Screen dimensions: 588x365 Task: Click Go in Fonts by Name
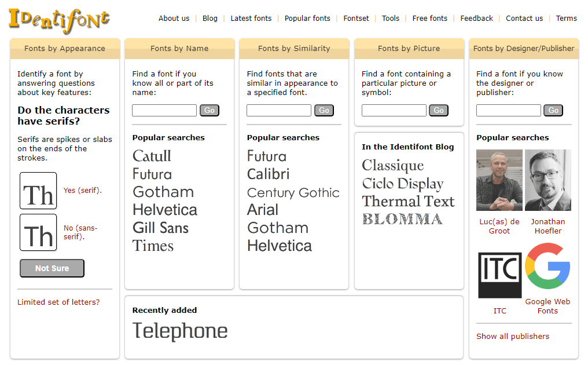(210, 110)
